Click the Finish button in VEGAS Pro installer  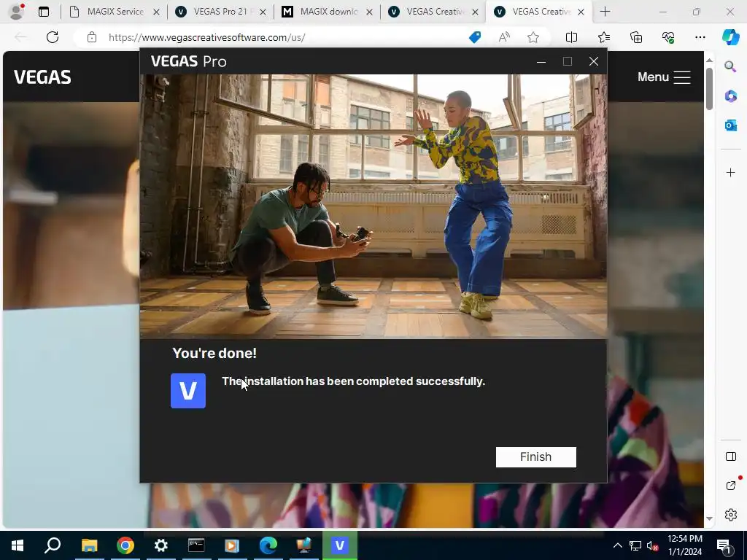pyautogui.click(x=536, y=456)
